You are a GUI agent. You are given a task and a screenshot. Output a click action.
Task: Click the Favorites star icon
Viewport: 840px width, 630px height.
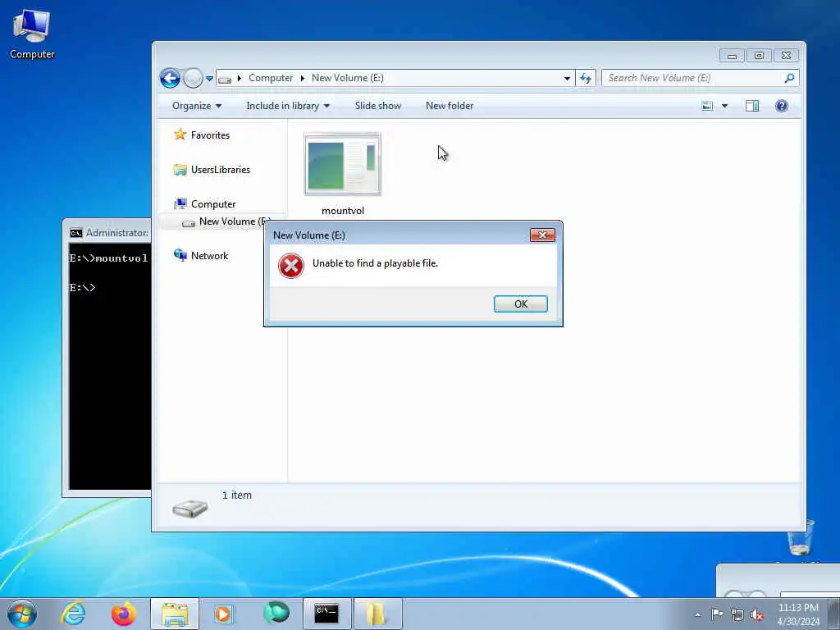click(180, 135)
